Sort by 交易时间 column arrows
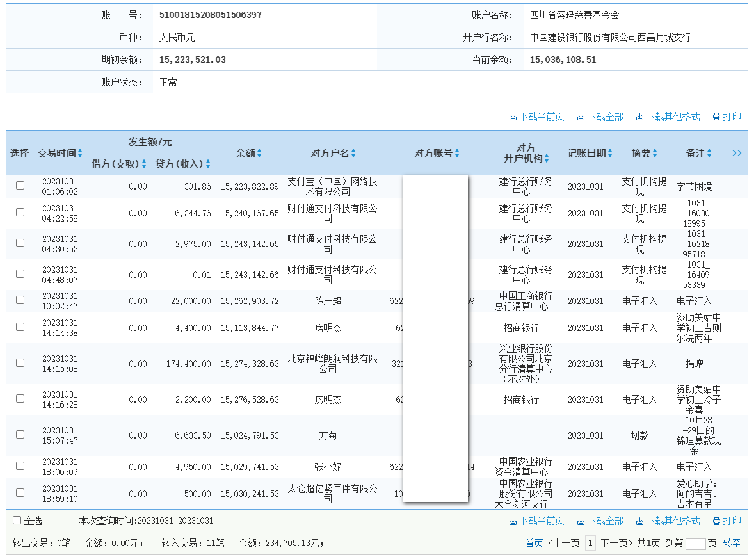Screen dimensions: 756x557 tap(80, 154)
